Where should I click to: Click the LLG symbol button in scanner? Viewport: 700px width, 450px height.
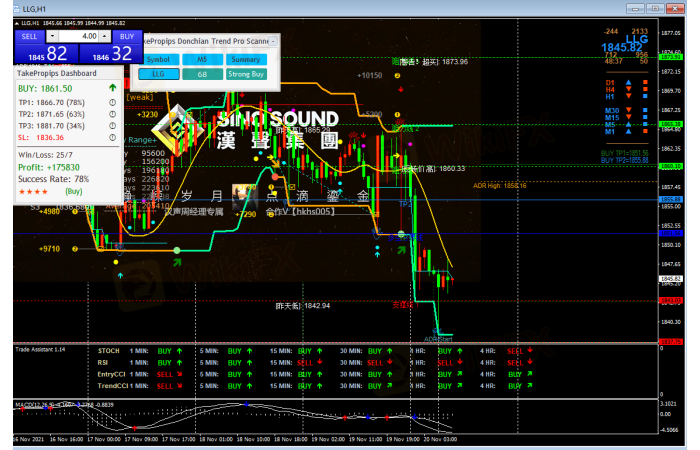[x=158, y=74]
